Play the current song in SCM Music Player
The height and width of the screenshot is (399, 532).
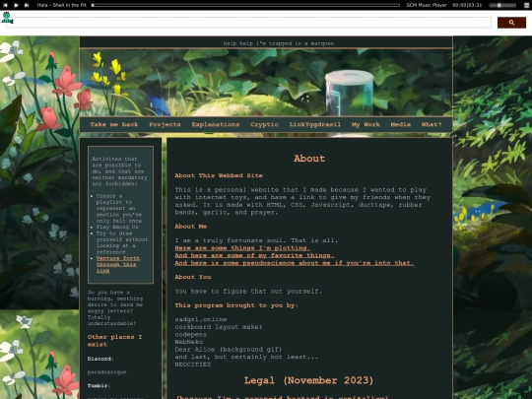pos(16,5)
